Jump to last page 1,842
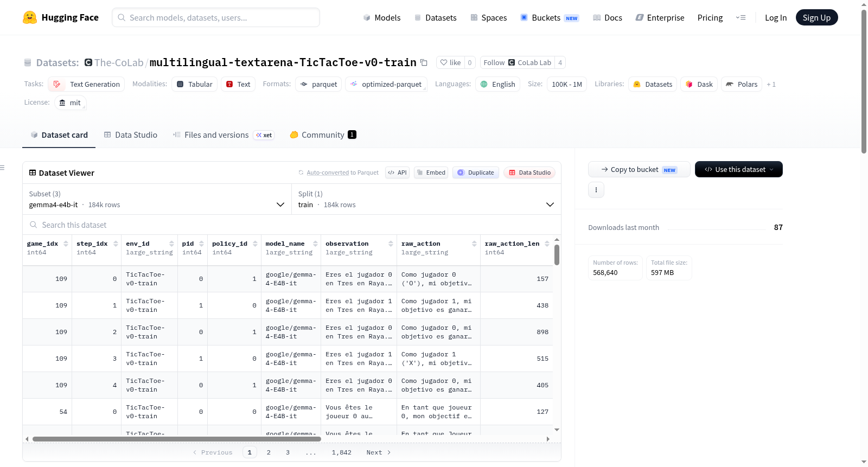The width and height of the screenshot is (868, 467). (342, 452)
